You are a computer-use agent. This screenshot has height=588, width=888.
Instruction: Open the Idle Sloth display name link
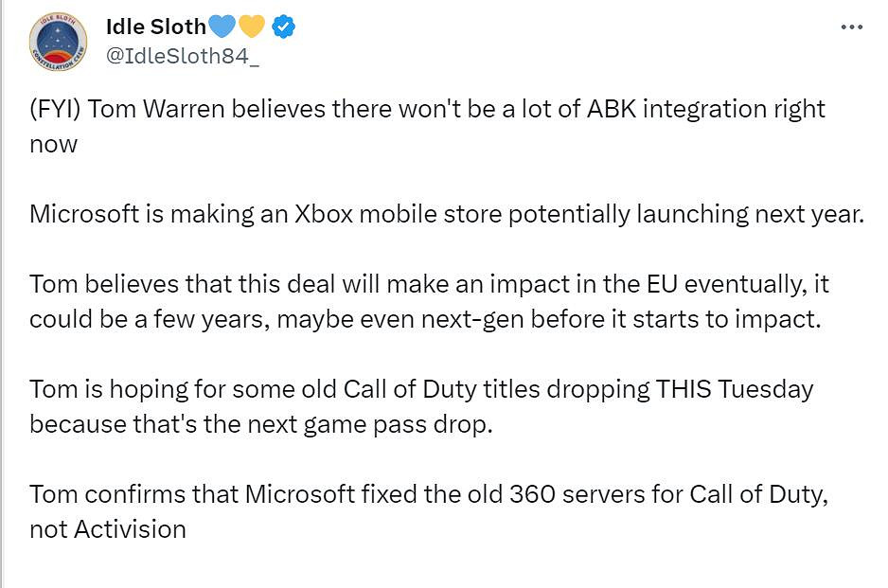[x=155, y=28]
